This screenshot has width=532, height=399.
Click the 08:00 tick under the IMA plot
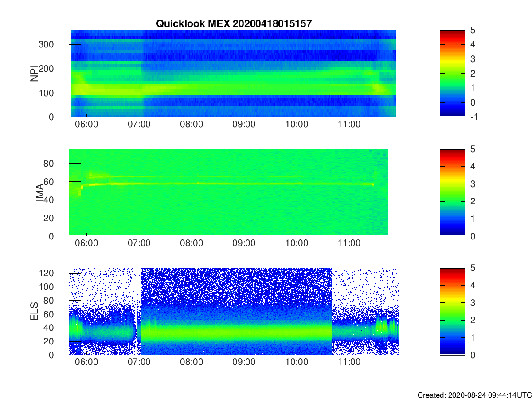(x=192, y=244)
